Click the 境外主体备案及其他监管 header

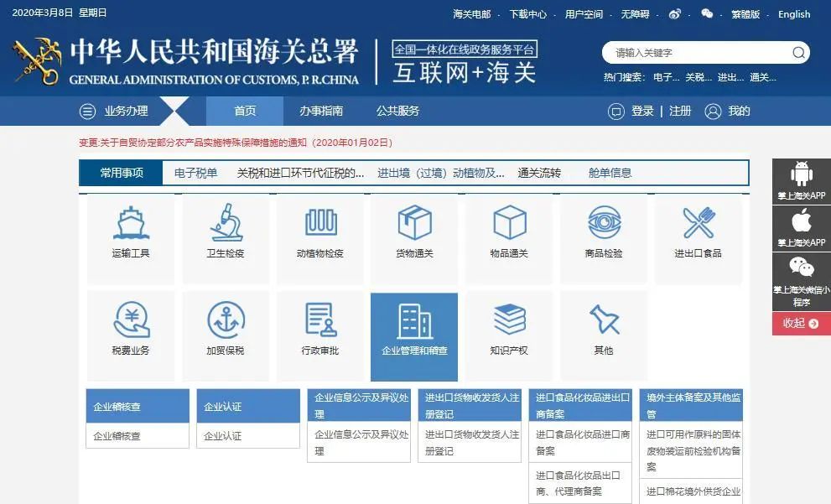pyautogui.click(x=691, y=405)
